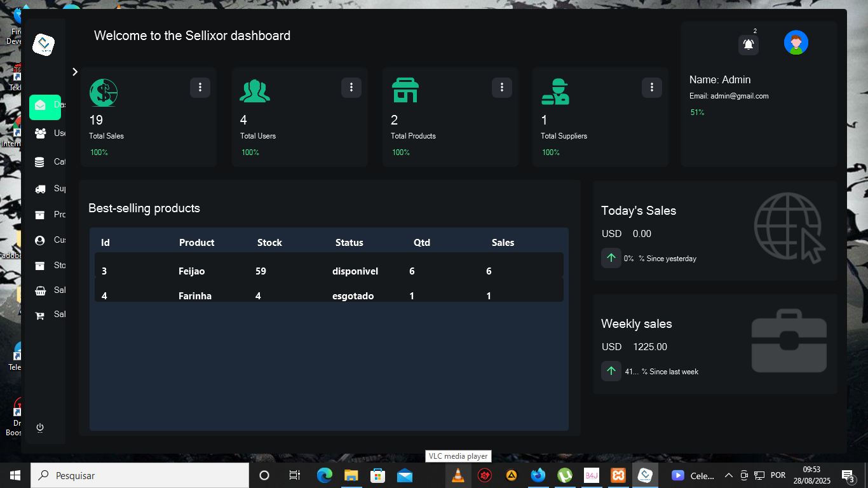This screenshot has height=488, width=868.
Task: Click the 'Best-selling products' heading
Action: [x=144, y=208]
